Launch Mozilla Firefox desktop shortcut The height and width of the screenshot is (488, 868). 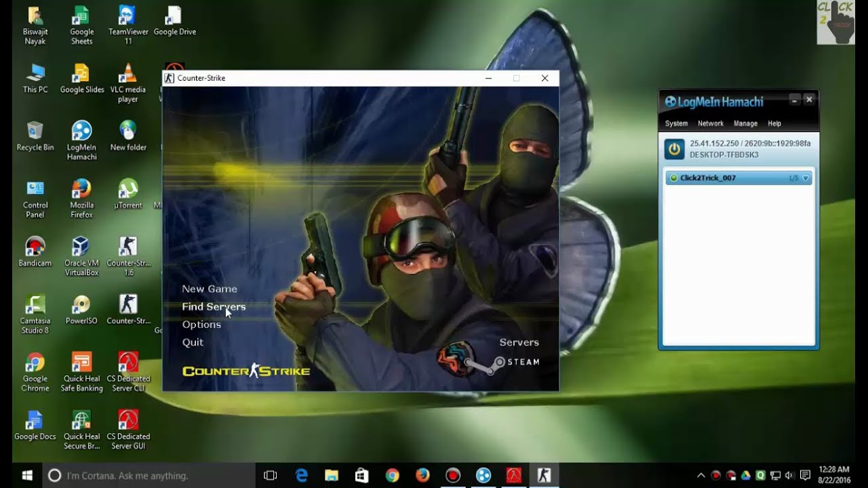tap(81, 199)
